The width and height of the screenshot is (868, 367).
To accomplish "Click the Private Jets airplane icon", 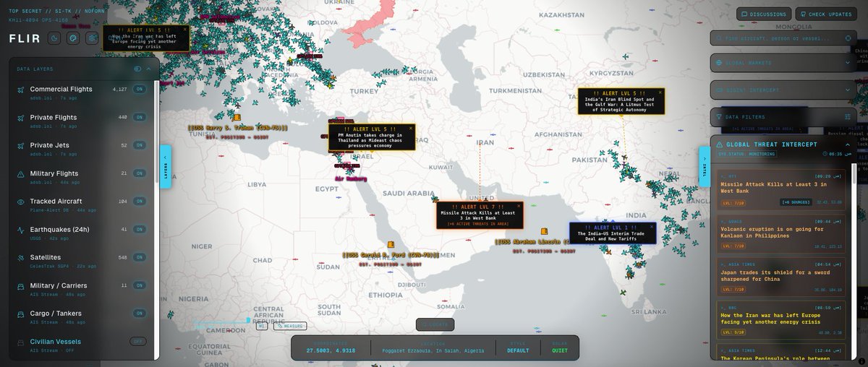I will 20,146.
